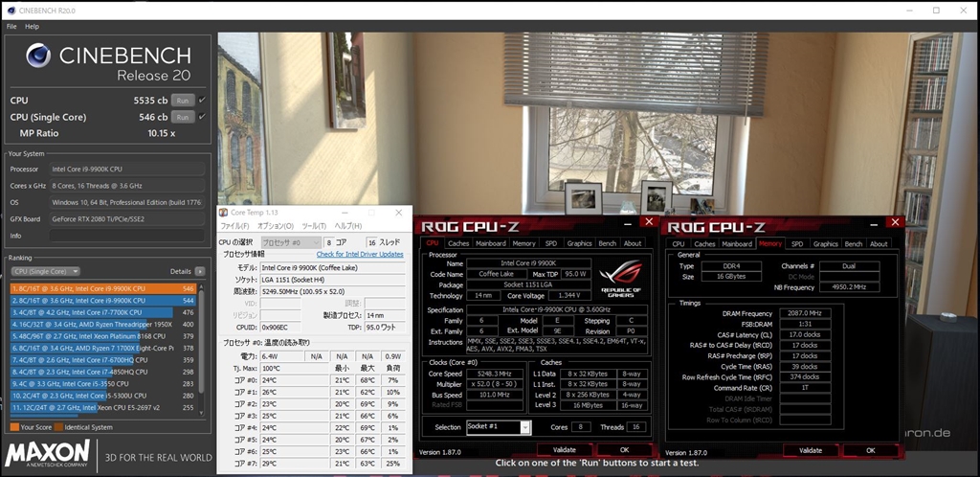Open the ツール(T) menu in Core Temp

click(314, 226)
